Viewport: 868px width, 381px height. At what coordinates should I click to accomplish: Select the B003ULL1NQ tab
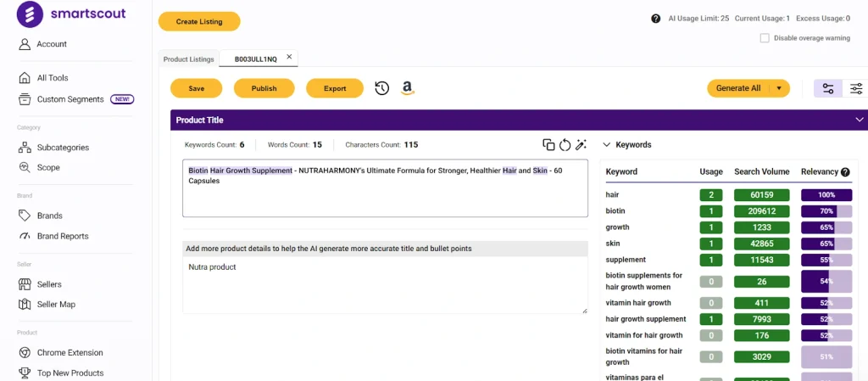pos(256,59)
